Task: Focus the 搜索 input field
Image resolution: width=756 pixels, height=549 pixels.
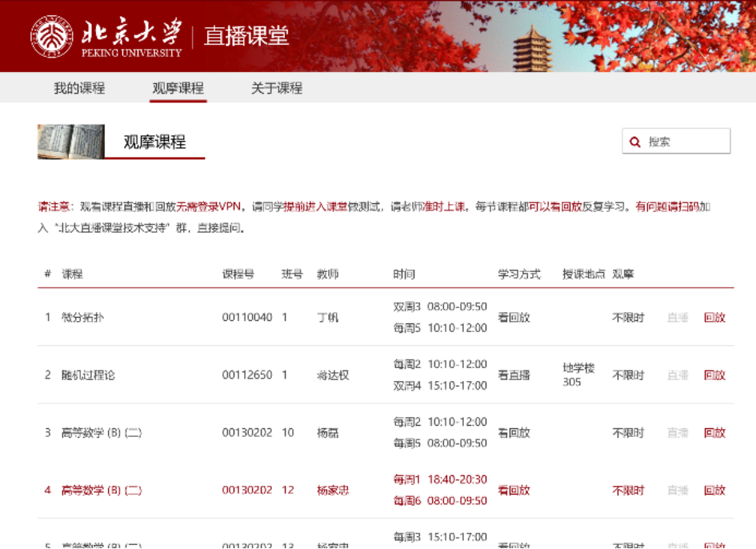Action: [x=677, y=142]
